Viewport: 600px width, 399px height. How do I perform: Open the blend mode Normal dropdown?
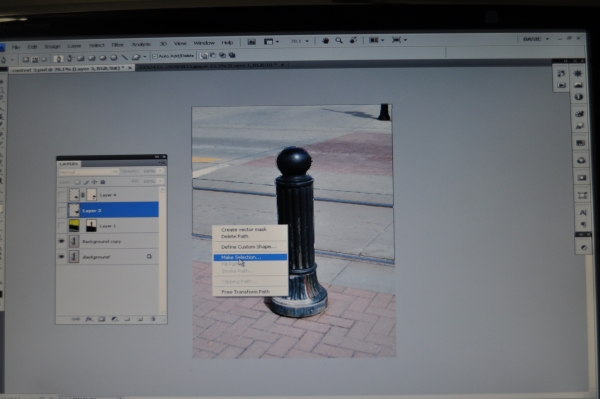coord(88,172)
